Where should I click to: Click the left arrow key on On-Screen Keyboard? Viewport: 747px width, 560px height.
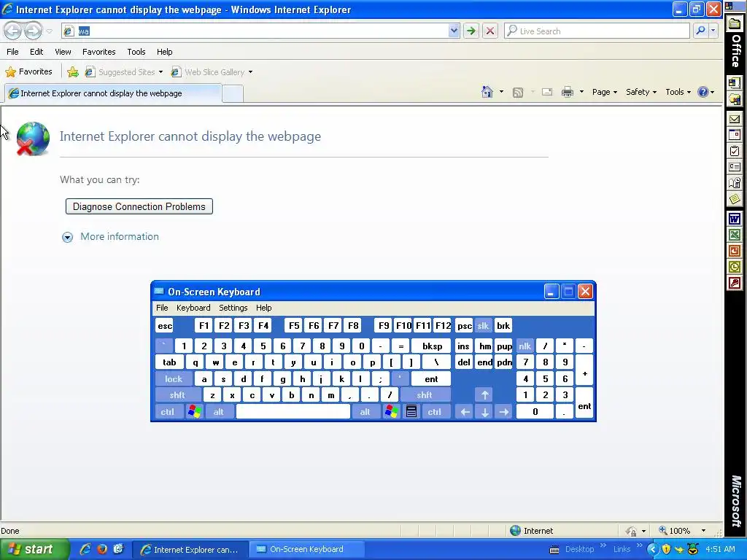(465, 411)
